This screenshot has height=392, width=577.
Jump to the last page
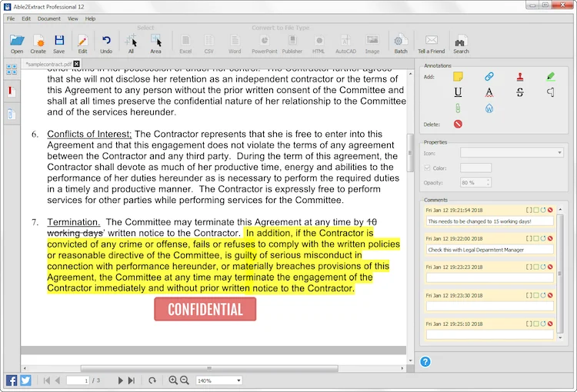(132, 380)
